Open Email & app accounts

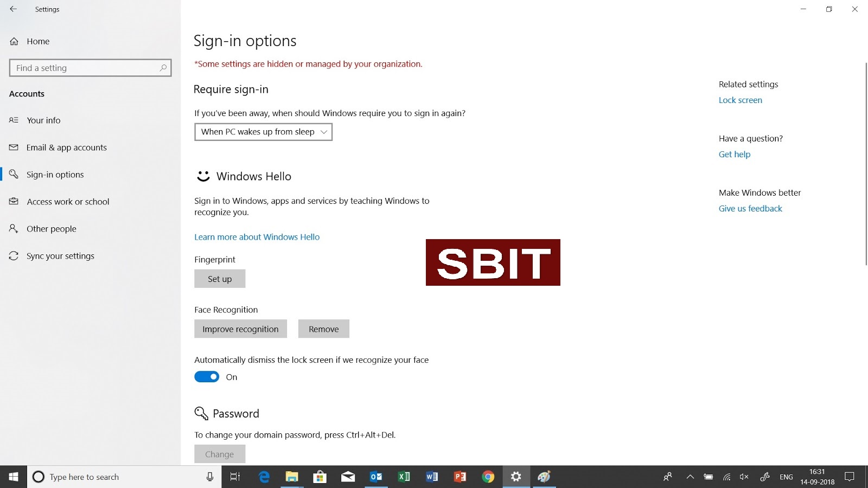pyautogui.click(x=66, y=147)
